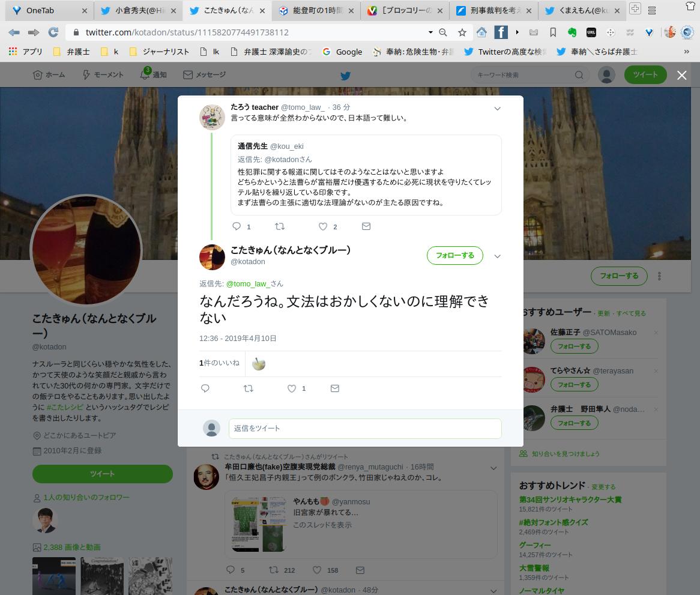Click the bookmark ribbon extension icon
Viewport: 700px width, 595px height.
(x=553, y=32)
